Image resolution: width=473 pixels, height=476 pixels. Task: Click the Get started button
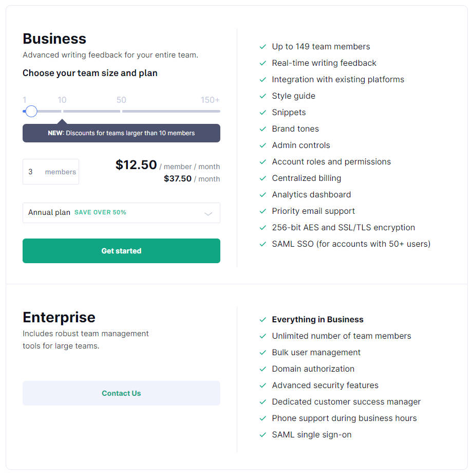[x=121, y=251]
